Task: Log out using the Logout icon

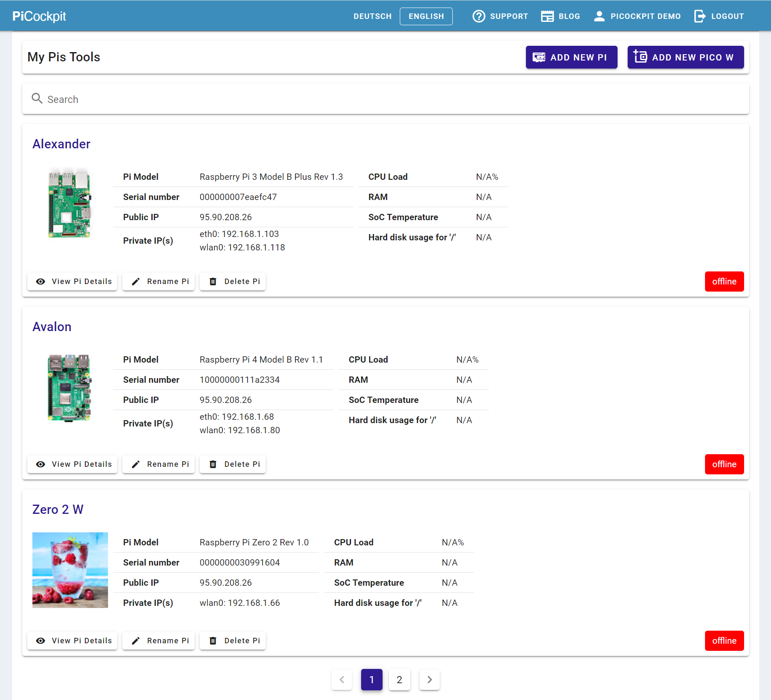Action: 700,16
